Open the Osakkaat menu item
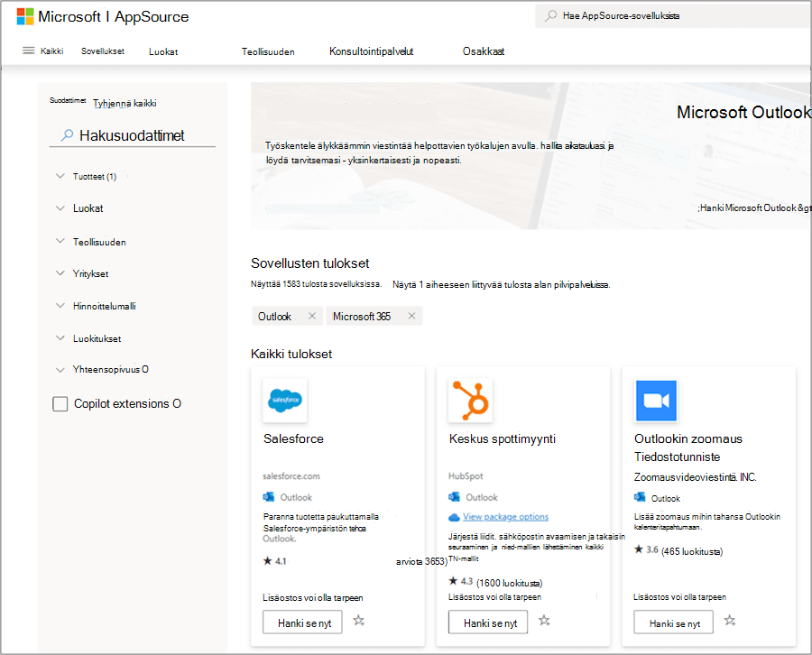This screenshot has width=812, height=655. [484, 51]
